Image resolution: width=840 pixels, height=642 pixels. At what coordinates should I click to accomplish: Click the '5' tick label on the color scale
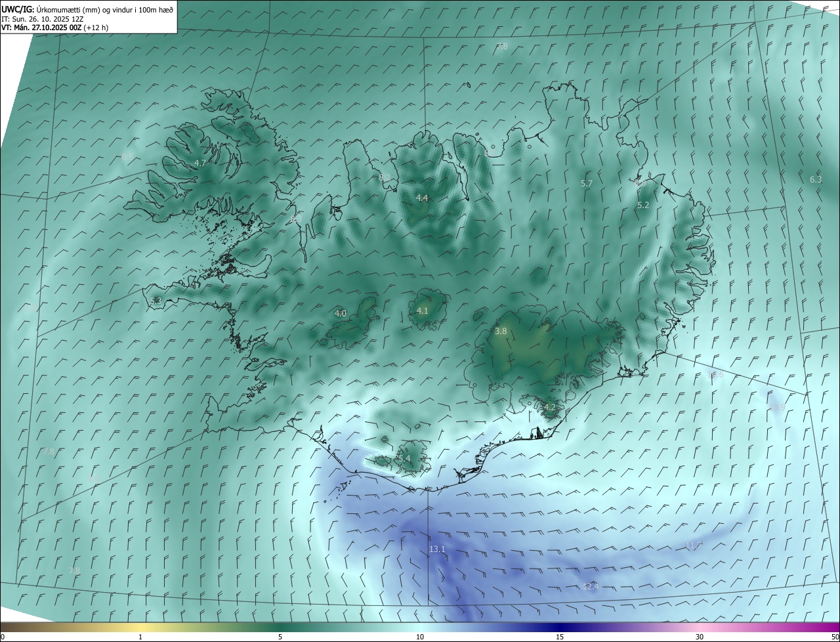(x=280, y=637)
